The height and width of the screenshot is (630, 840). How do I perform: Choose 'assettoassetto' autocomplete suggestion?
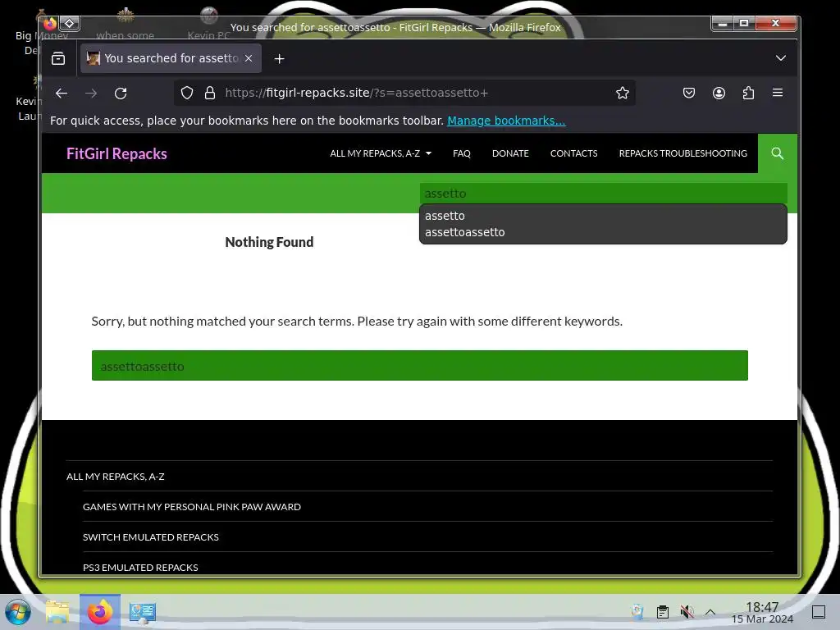pyautogui.click(x=603, y=232)
